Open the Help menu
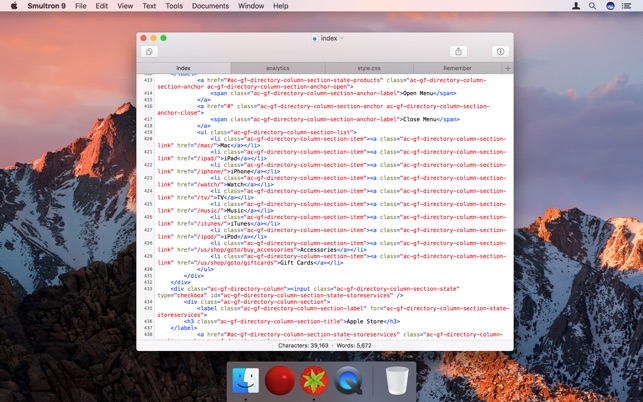This screenshot has height=402, width=643. (x=280, y=6)
